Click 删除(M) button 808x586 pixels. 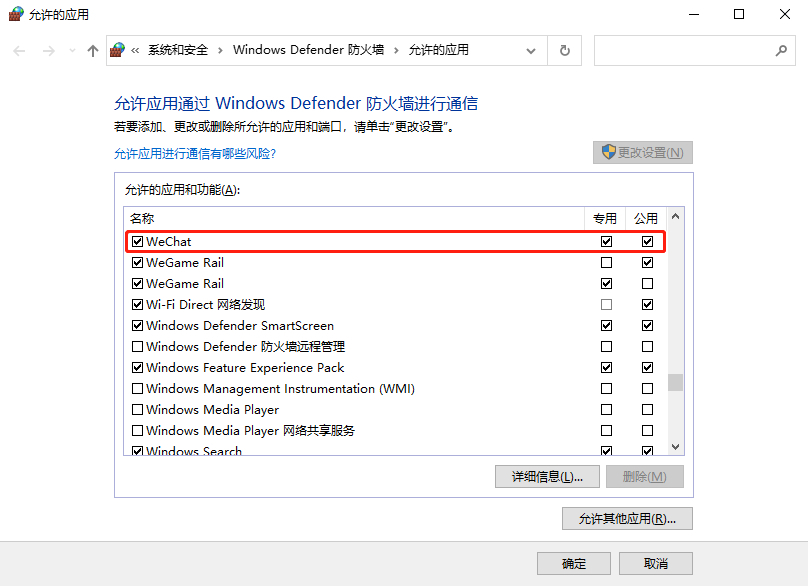(x=645, y=477)
